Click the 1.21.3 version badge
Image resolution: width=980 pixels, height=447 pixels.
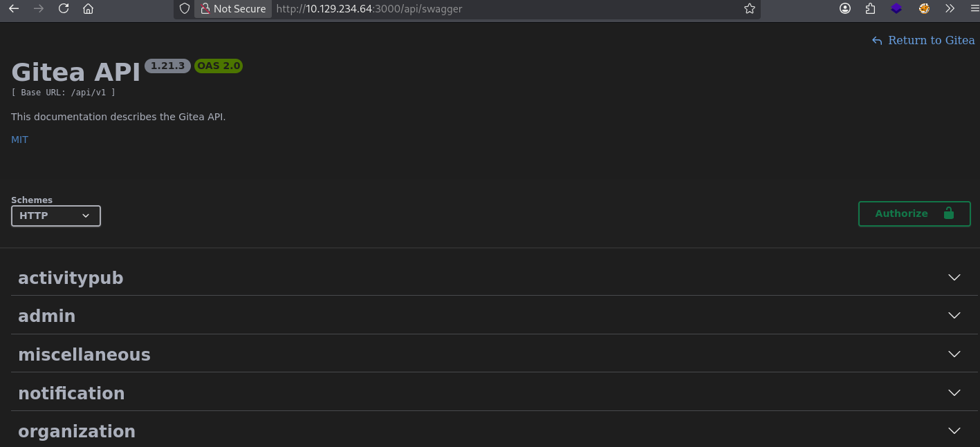tap(167, 66)
